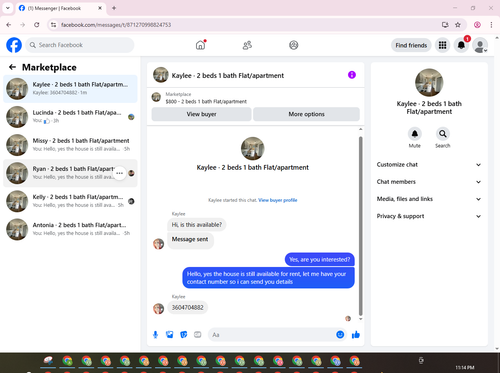Image resolution: width=500 pixels, height=373 pixels.
Task: Open the sticker picker icon
Action: (184, 334)
